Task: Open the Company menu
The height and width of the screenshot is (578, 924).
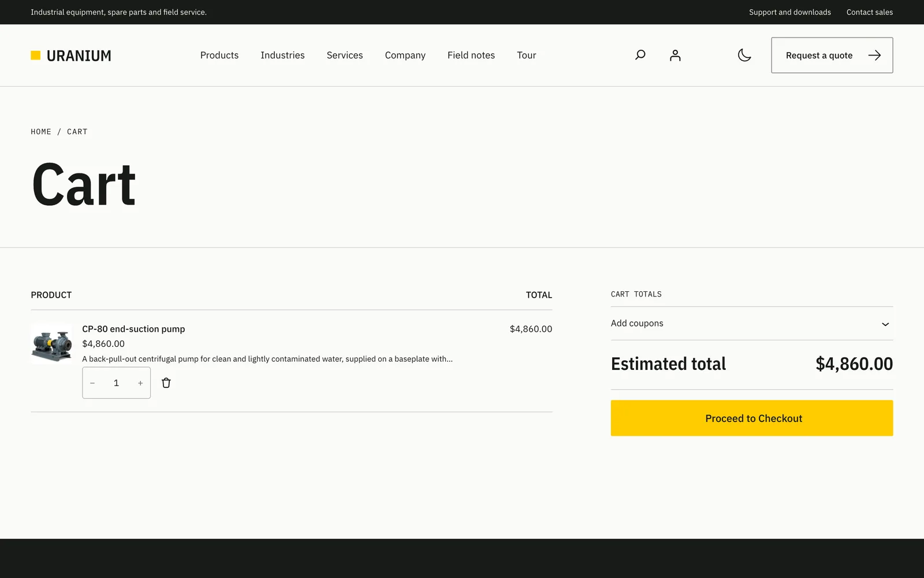Action: 405,55
